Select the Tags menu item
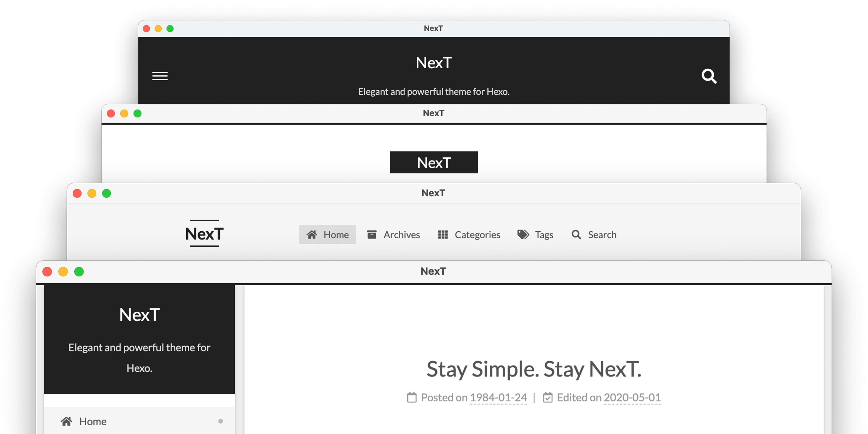Image resolution: width=868 pixels, height=434 pixels. (535, 234)
